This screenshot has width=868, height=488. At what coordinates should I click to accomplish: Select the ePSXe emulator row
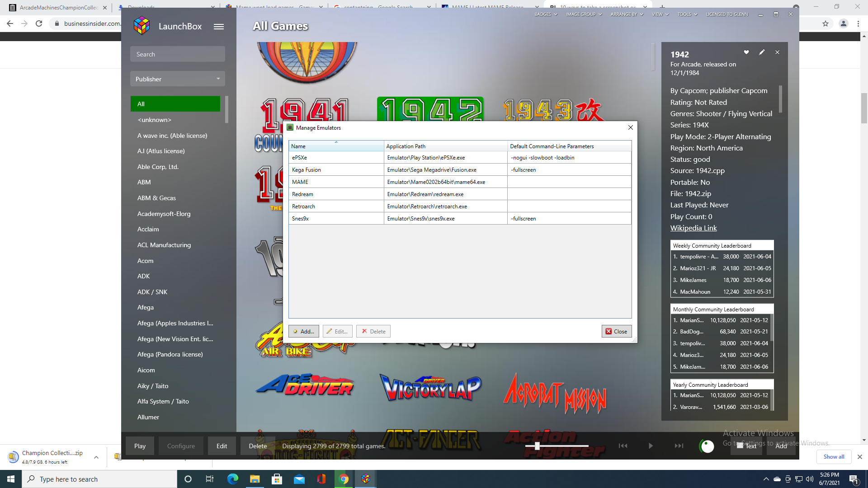(x=460, y=158)
